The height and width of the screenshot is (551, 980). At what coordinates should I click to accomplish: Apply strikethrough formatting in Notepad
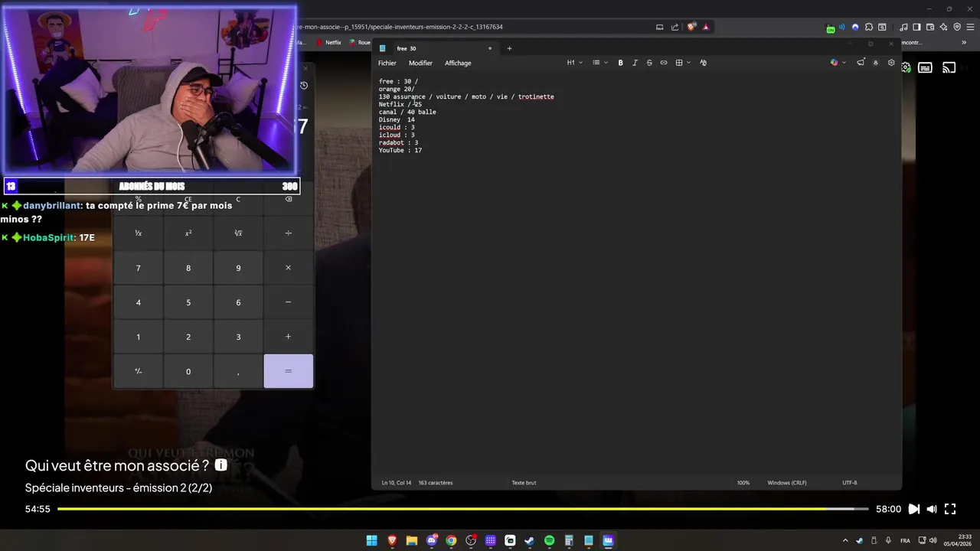coord(649,63)
